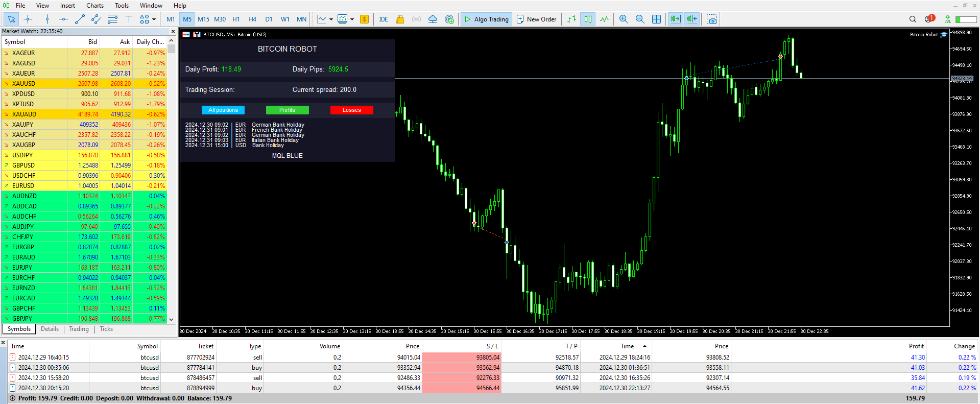Open the trading signals icon
Viewport: 980px width, 404px height.
(416, 19)
